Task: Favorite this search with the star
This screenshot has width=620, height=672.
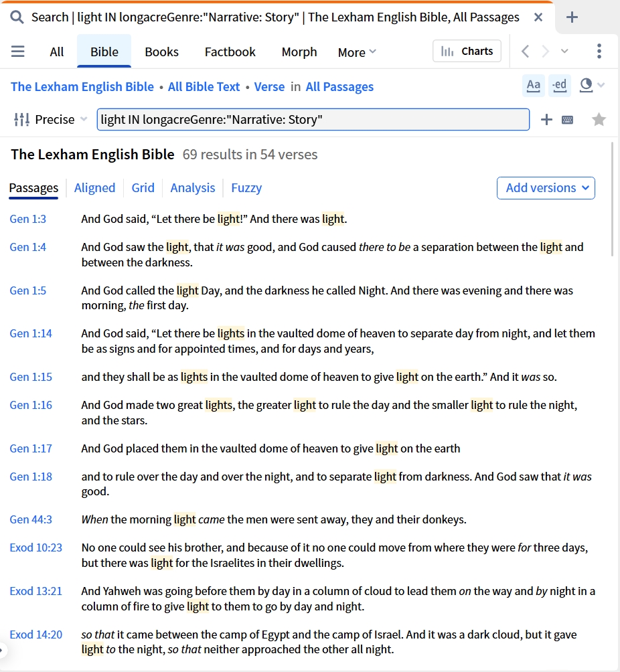Action: point(599,120)
